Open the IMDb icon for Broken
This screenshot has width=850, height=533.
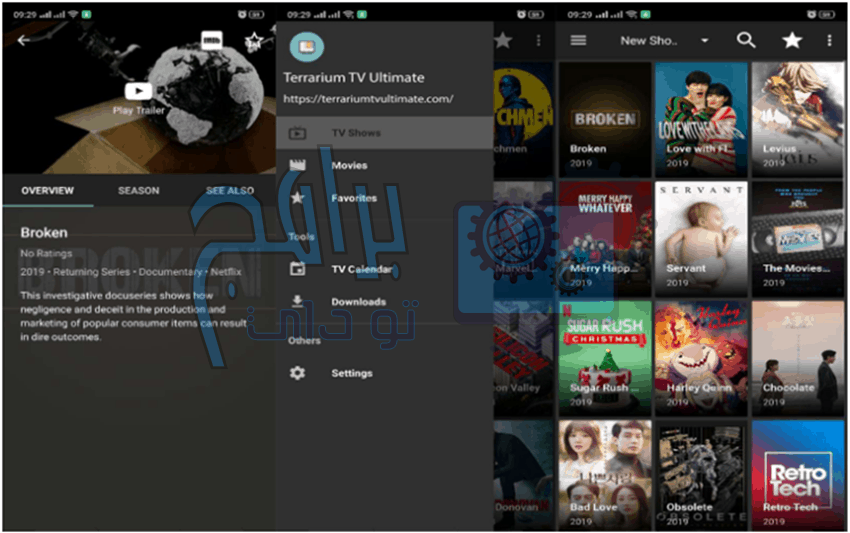211,41
